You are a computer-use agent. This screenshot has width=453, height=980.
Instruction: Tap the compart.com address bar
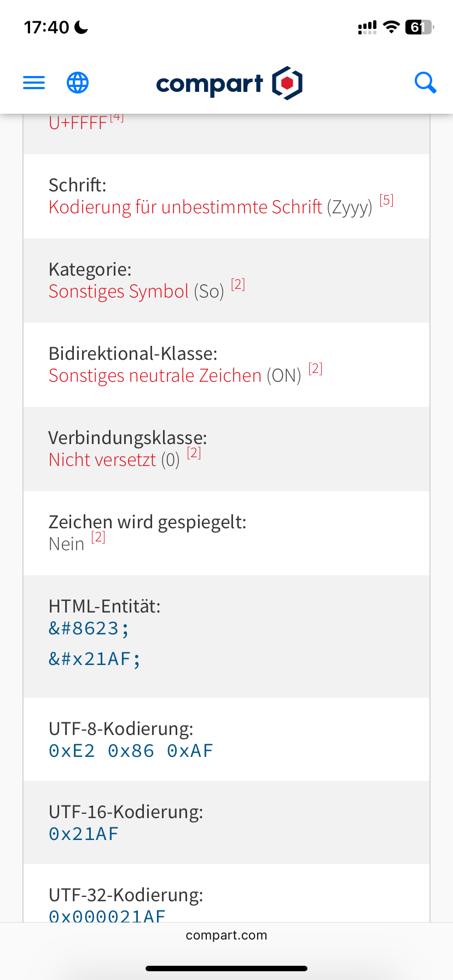click(226, 935)
